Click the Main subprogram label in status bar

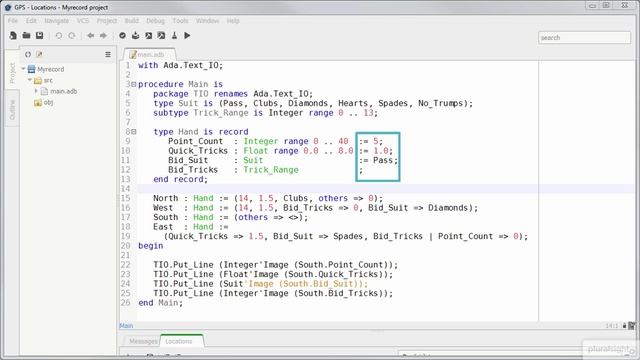click(x=126, y=326)
